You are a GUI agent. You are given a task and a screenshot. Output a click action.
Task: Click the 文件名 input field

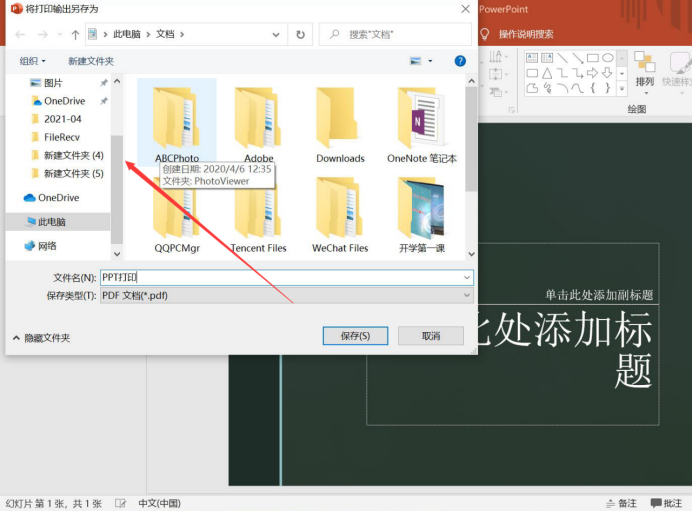point(287,278)
